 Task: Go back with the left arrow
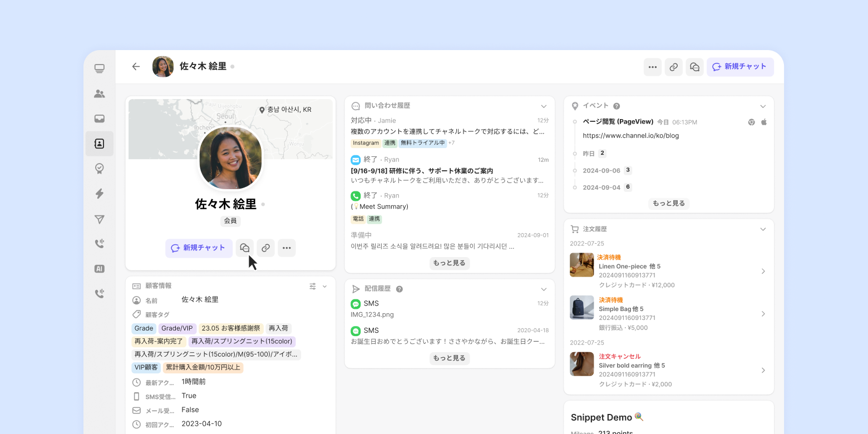coord(136,67)
